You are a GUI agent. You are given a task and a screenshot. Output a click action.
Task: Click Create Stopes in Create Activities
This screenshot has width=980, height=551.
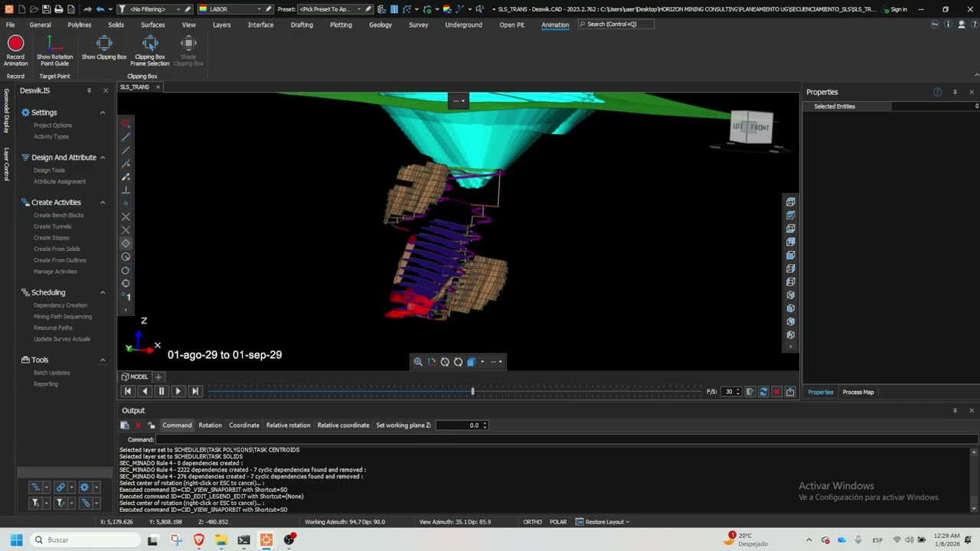51,238
